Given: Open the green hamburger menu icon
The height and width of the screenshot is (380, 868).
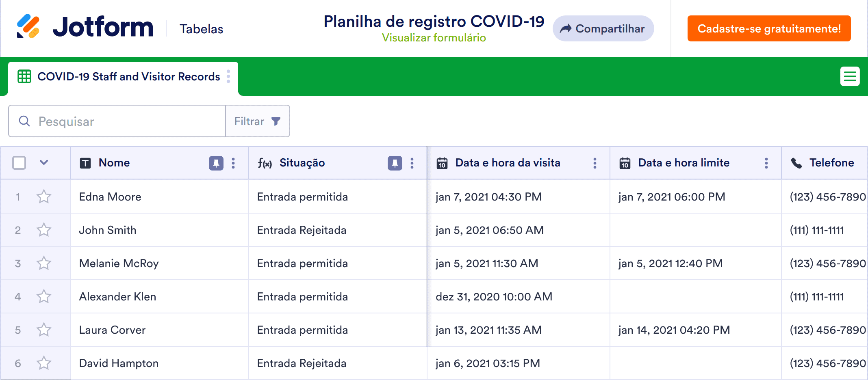Looking at the screenshot, I should pos(850,76).
